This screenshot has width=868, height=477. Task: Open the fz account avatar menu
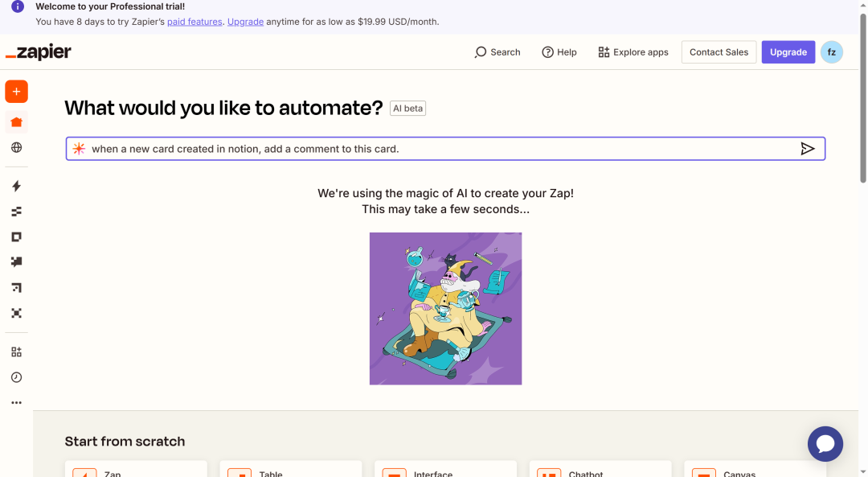[x=832, y=52]
